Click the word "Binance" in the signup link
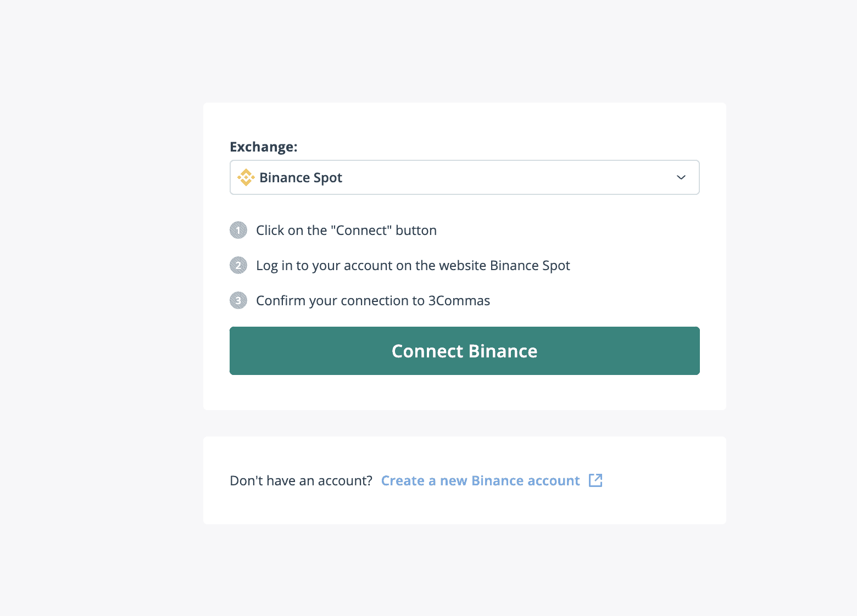 coord(497,481)
